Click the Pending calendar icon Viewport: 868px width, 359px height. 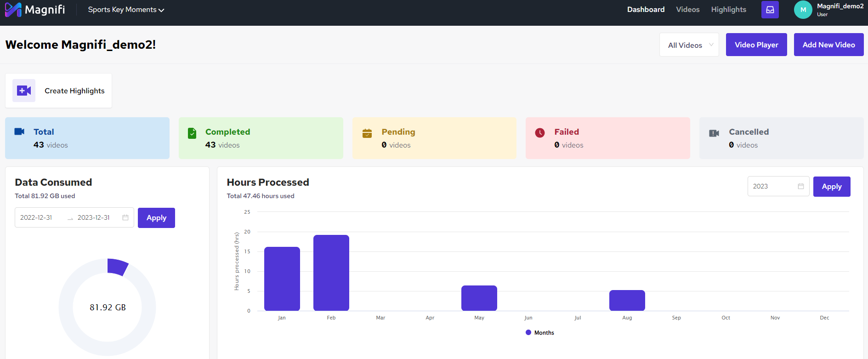(367, 133)
